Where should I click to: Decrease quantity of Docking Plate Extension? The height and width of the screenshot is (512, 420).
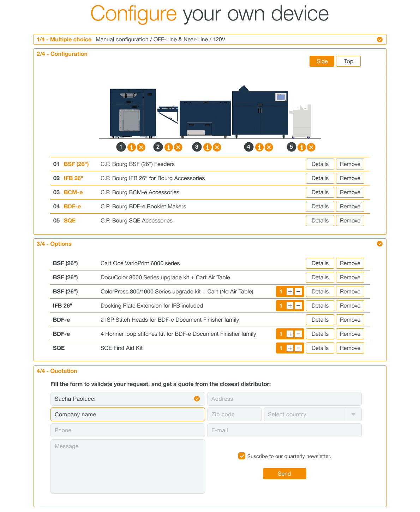point(298,306)
